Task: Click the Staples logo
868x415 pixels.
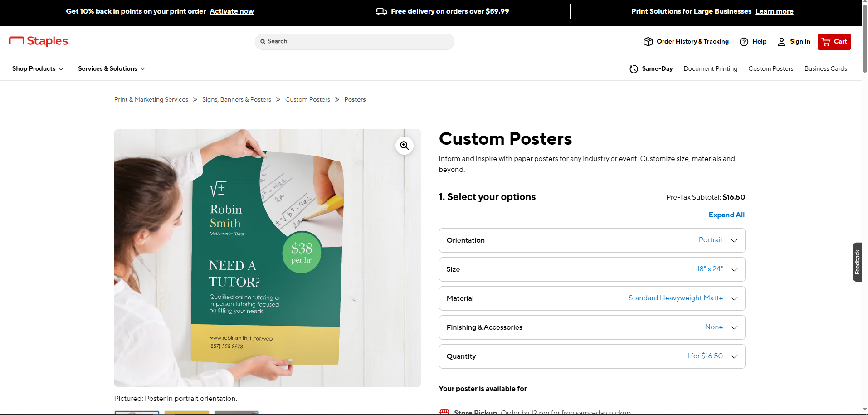Action: pyautogui.click(x=39, y=41)
